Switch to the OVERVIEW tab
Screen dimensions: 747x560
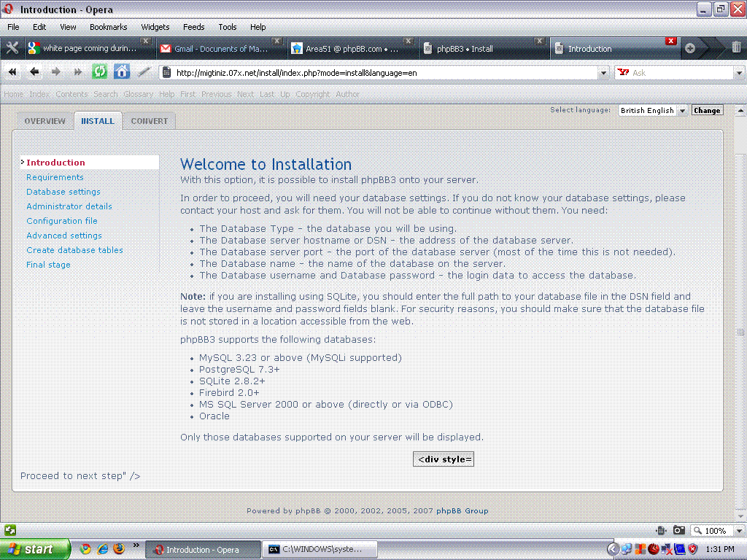[x=44, y=121]
